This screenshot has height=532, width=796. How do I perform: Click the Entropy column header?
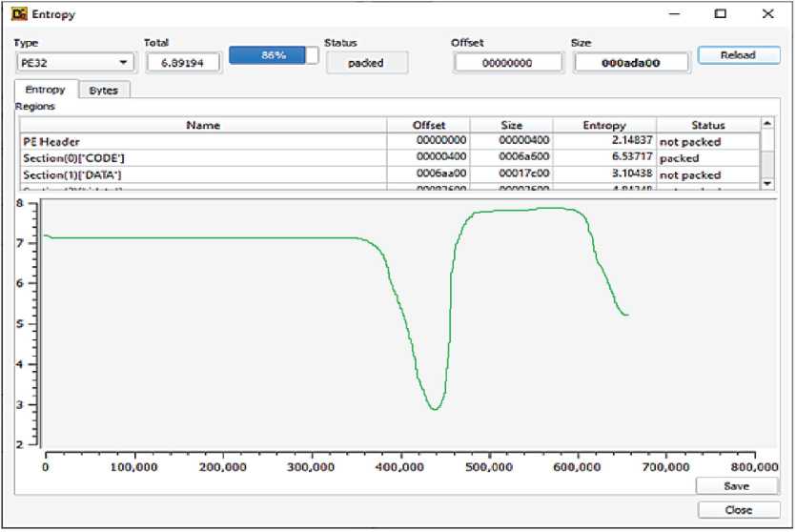603,125
